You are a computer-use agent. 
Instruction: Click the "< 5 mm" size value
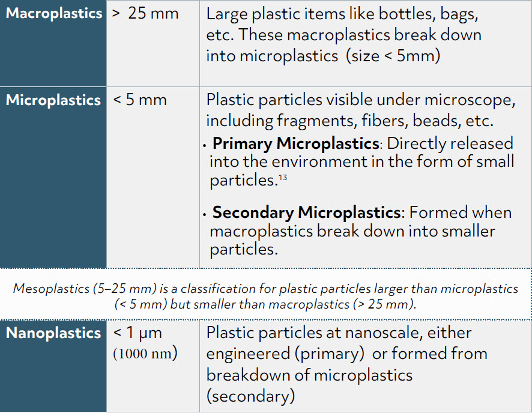[140, 100]
